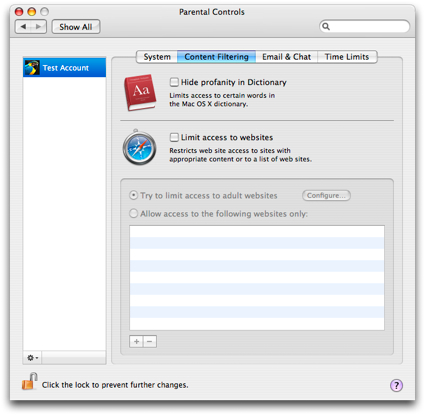Enable Hide profanity in Dictionary checkbox
Screen dimensions: 425x415
[x=174, y=82]
